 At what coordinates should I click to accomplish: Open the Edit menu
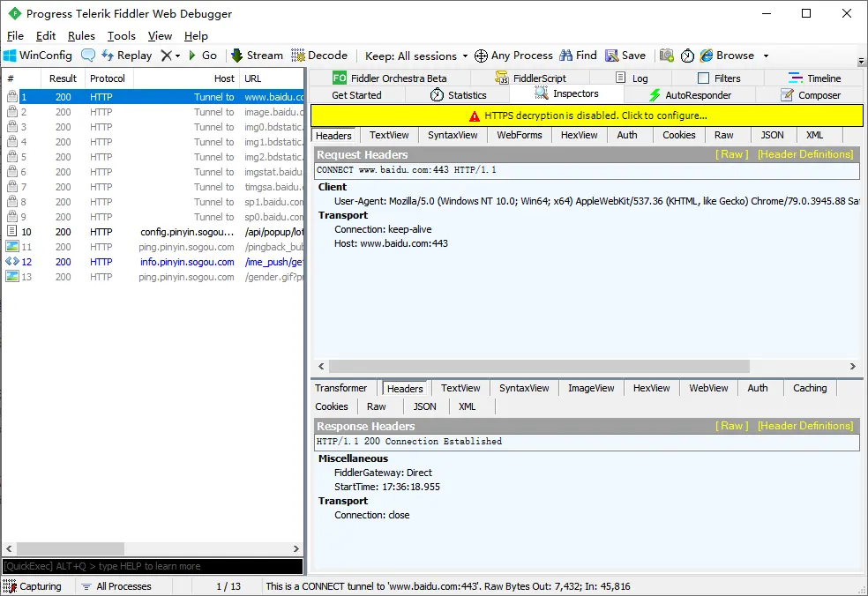point(45,36)
